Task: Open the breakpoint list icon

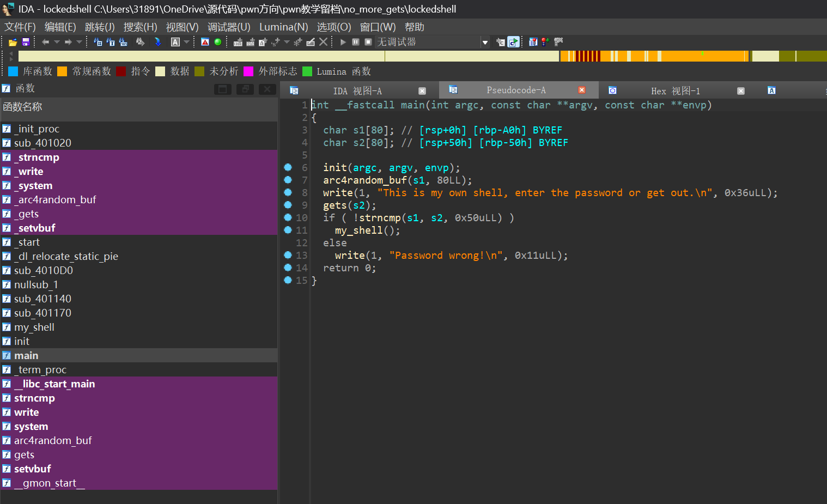Action: coord(533,42)
